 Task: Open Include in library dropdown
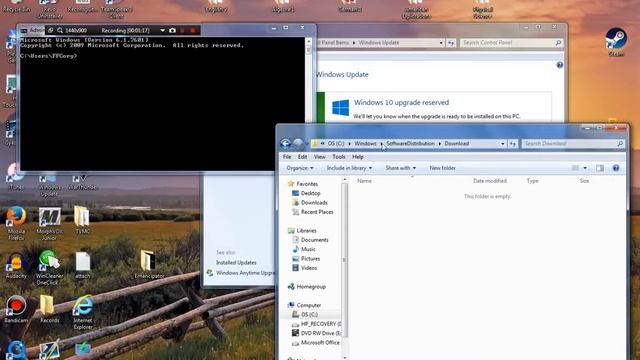point(349,168)
